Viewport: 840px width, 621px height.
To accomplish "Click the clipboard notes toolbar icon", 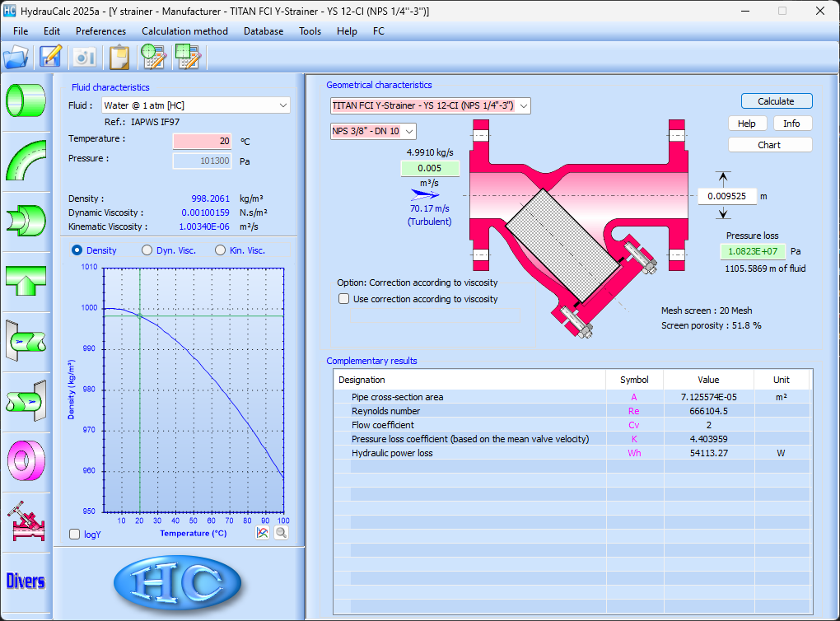I will pos(119,57).
